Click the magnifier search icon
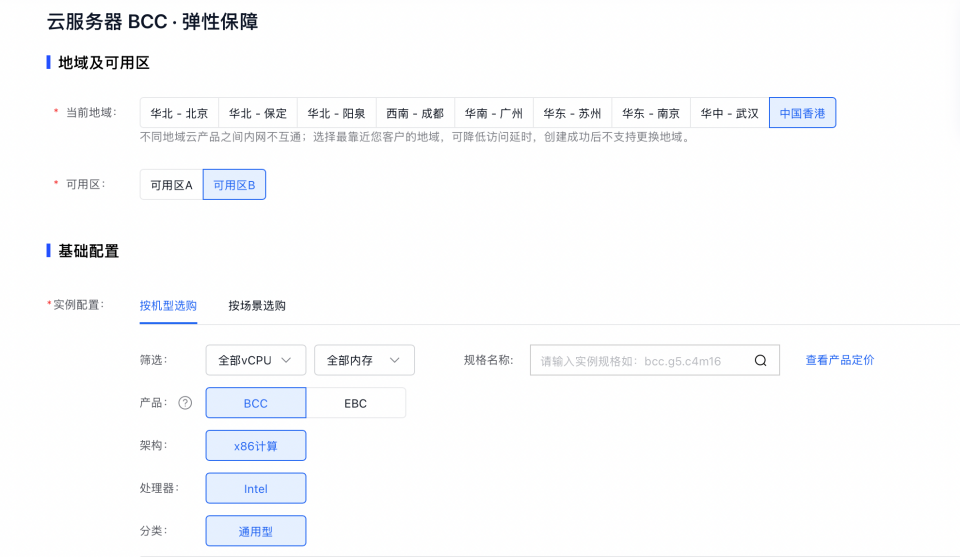This screenshot has width=960, height=557. coord(760,361)
